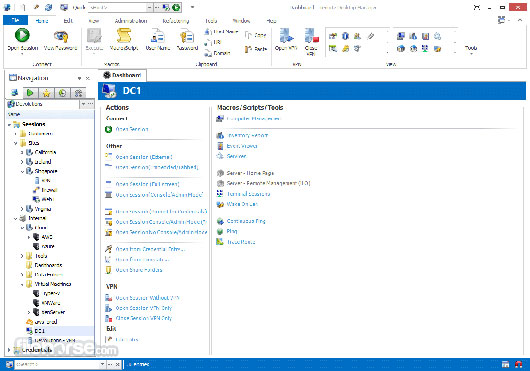The height and width of the screenshot is (371, 530).
Task: Click the Trace Route link
Action: tap(241, 242)
